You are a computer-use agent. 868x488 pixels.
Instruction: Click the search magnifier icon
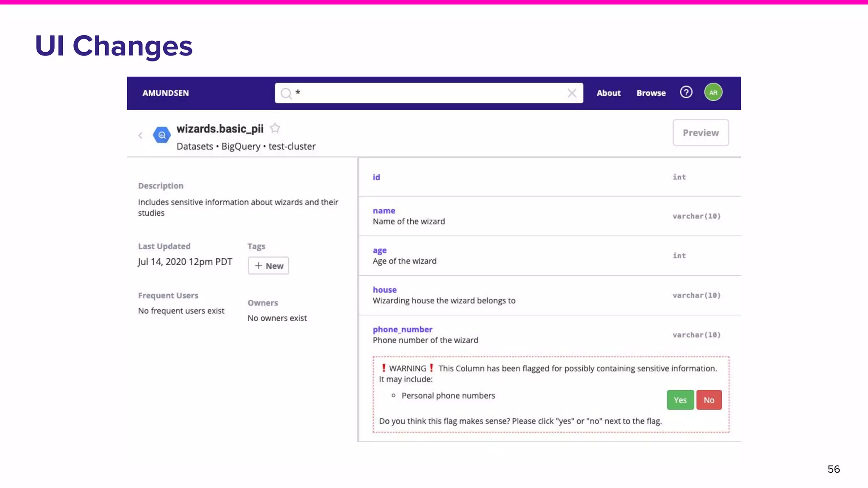point(286,93)
